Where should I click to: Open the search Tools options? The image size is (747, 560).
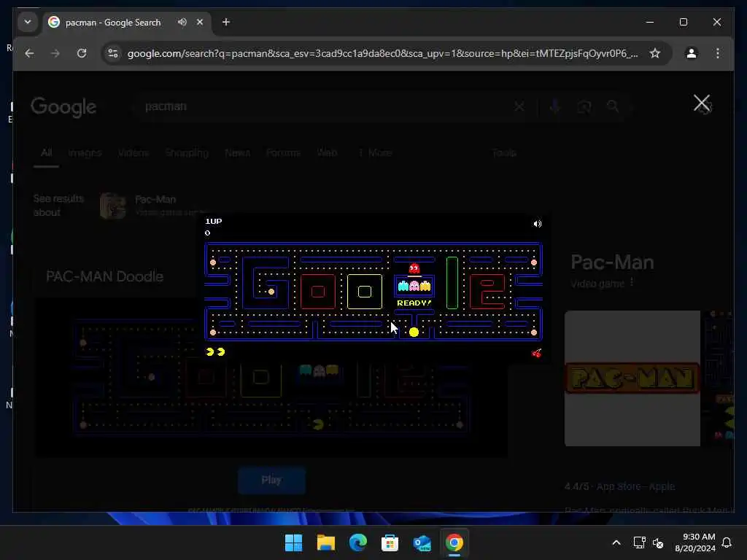[x=504, y=153]
